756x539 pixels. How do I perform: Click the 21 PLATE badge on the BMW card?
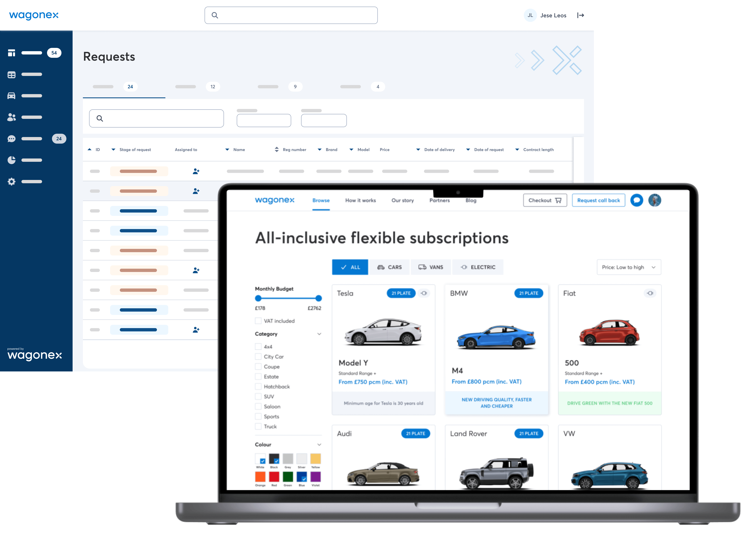click(529, 293)
